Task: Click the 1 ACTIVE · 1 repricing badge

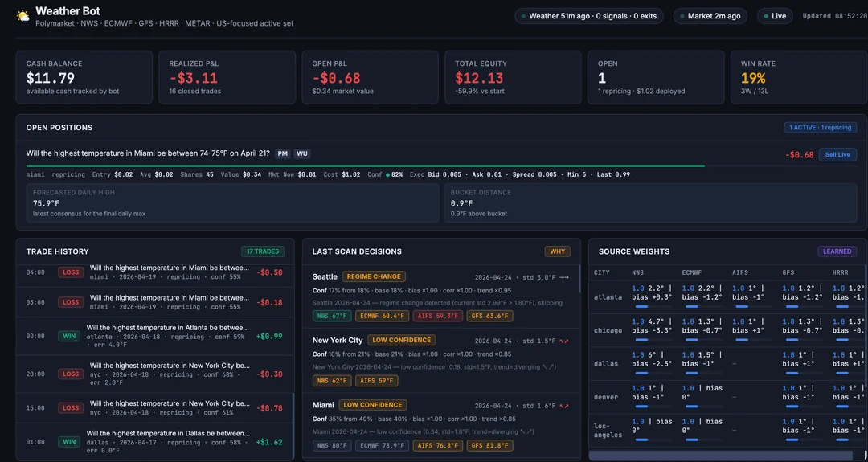Action: click(821, 127)
